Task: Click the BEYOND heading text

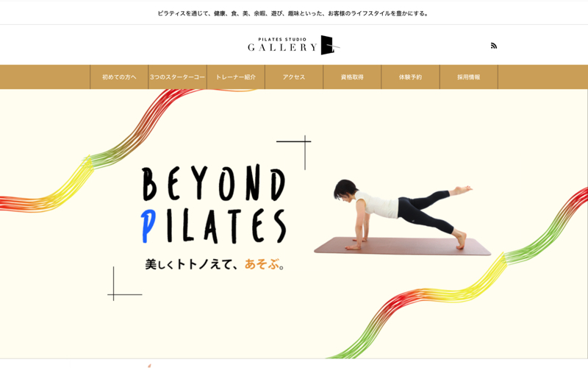Action: click(214, 183)
